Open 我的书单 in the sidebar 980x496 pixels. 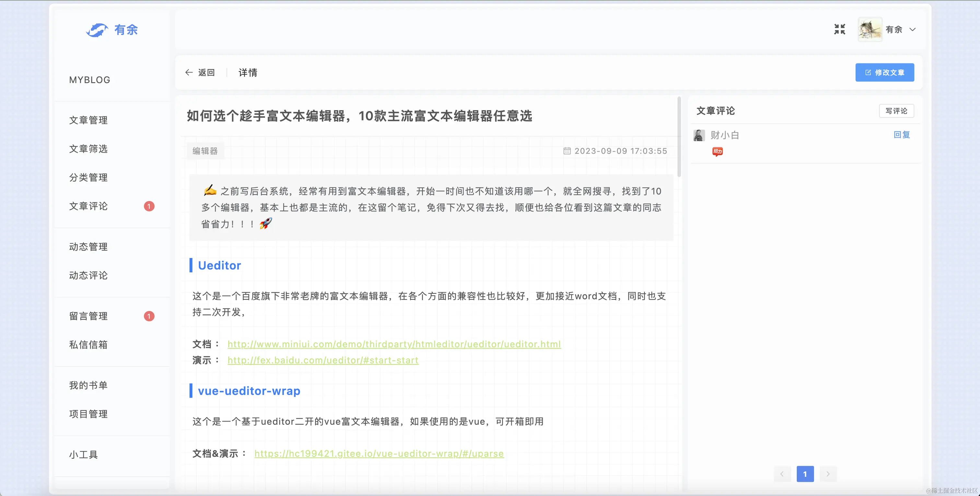pos(88,385)
